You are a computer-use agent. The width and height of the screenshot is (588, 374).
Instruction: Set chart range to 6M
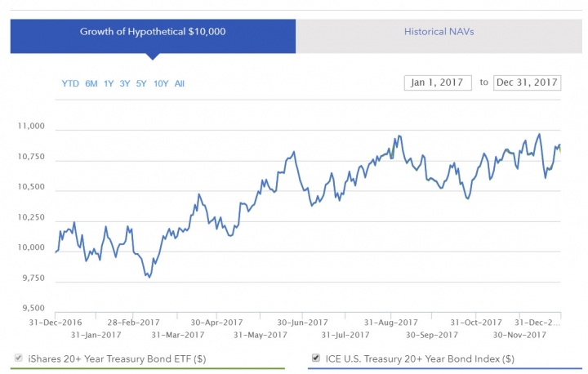pos(91,83)
